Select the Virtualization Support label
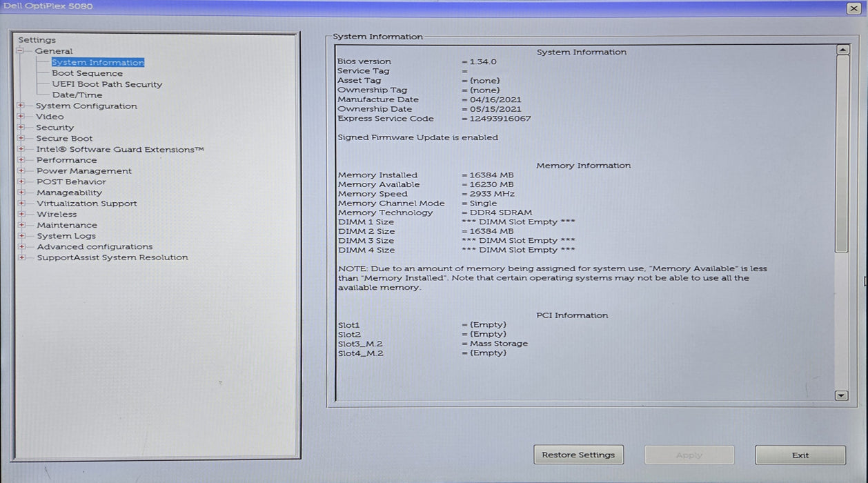This screenshot has height=483, width=868. (x=86, y=204)
